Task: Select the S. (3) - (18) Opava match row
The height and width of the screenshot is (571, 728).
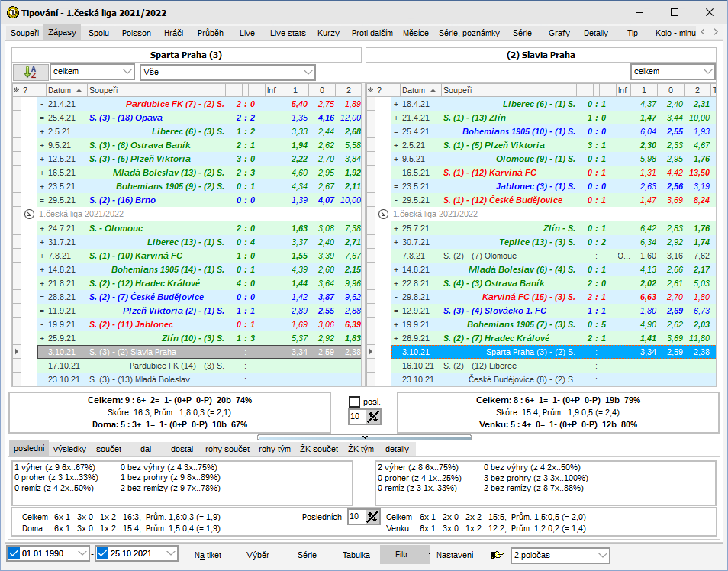Action: (x=199, y=118)
